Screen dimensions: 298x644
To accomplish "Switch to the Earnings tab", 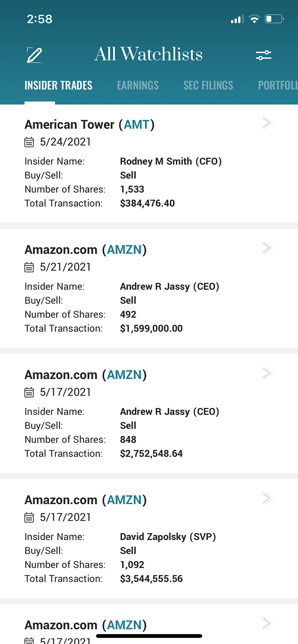I will point(138,86).
